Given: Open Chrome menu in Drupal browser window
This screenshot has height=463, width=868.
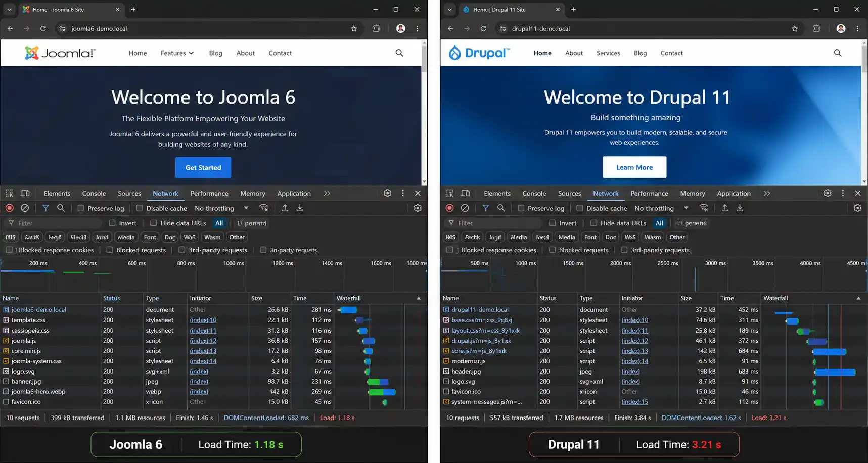Looking at the screenshot, I should pos(857,29).
